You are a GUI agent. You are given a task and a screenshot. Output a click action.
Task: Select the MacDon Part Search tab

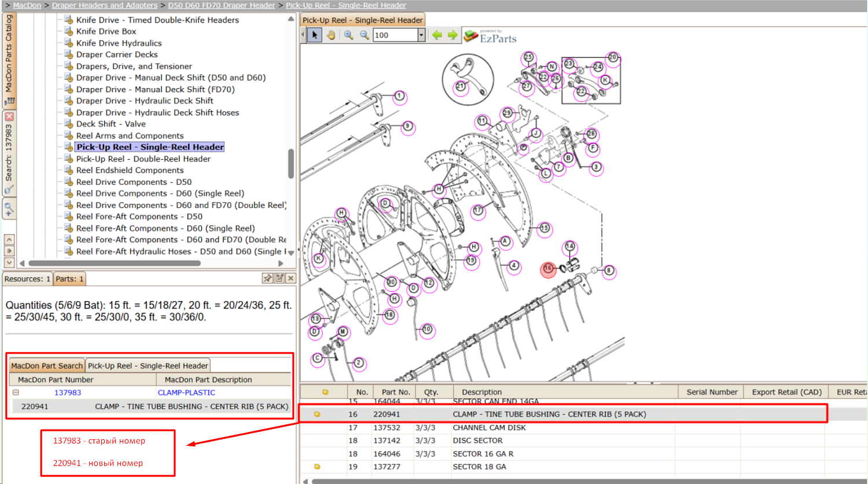47,366
